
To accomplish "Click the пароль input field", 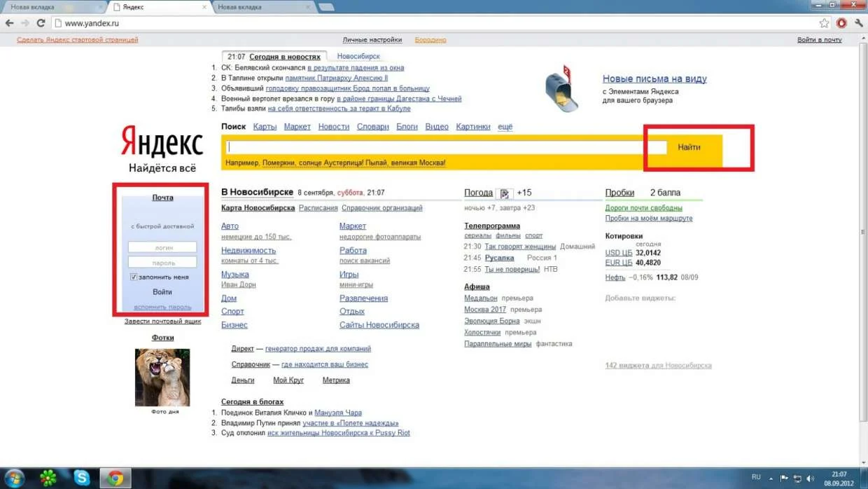I will (x=162, y=263).
